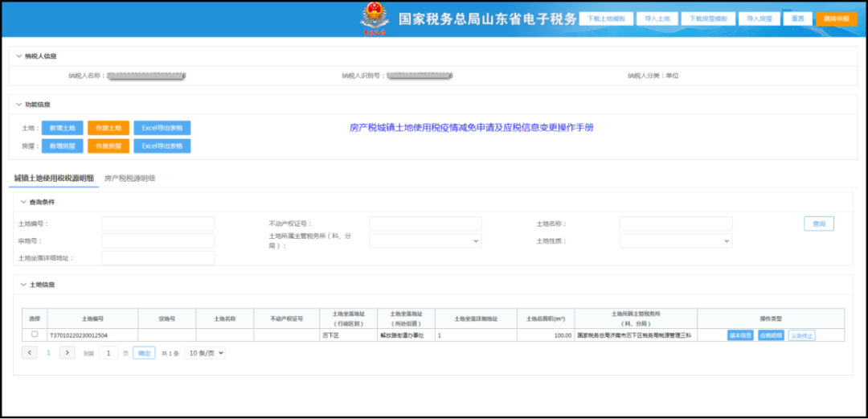Viewport: 868px width, 419px height.
Task: Change the 10 条/页 page size selector
Action: tap(205, 353)
